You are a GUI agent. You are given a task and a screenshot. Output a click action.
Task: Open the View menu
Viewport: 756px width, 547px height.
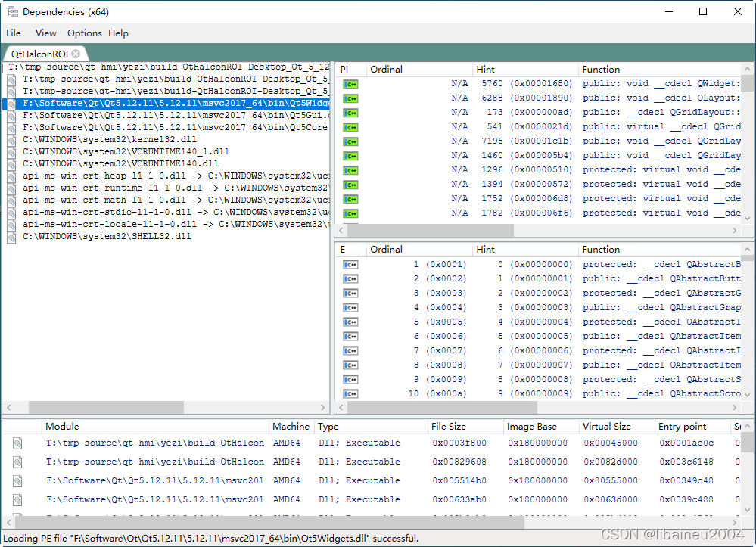pos(46,33)
